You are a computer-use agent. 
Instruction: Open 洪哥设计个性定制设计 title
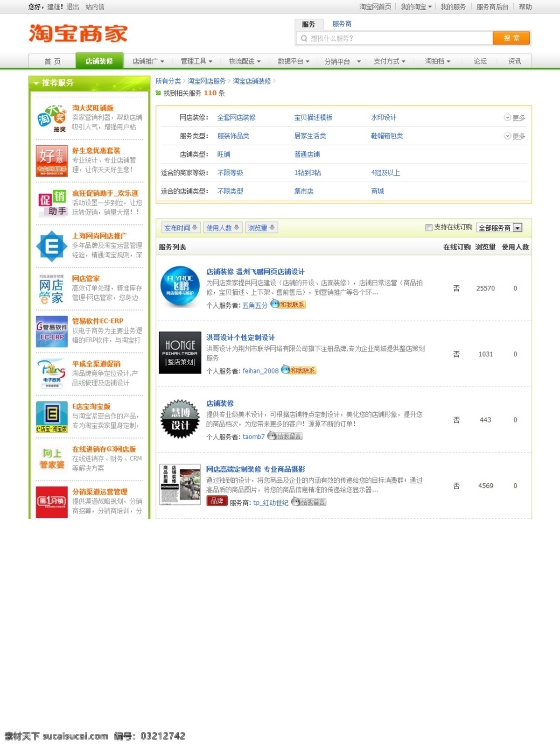click(240, 338)
